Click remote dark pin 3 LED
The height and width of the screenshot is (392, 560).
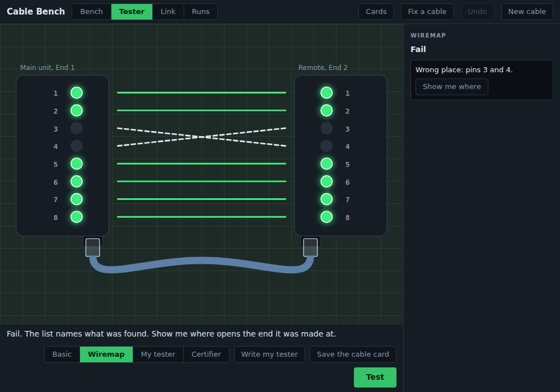[x=326, y=128]
